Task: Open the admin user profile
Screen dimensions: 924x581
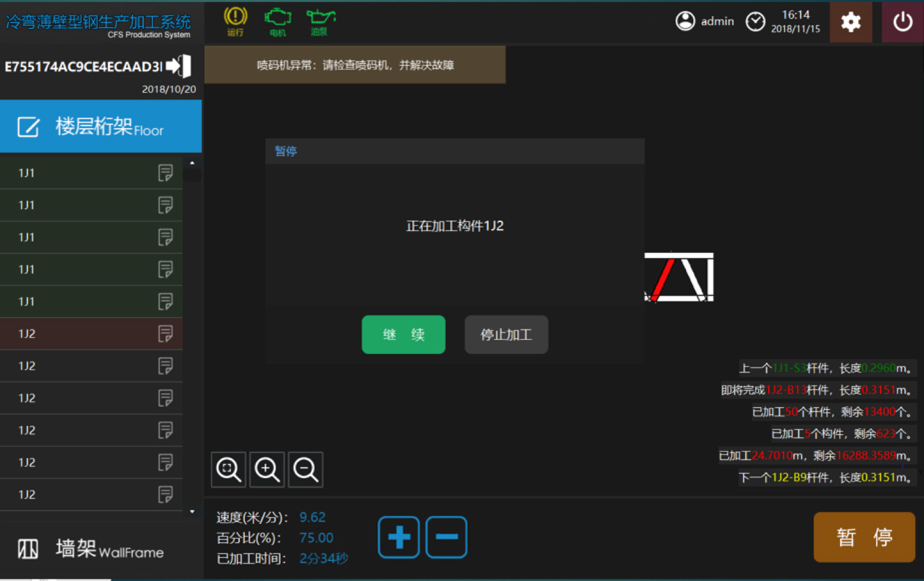Action: (705, 21)
